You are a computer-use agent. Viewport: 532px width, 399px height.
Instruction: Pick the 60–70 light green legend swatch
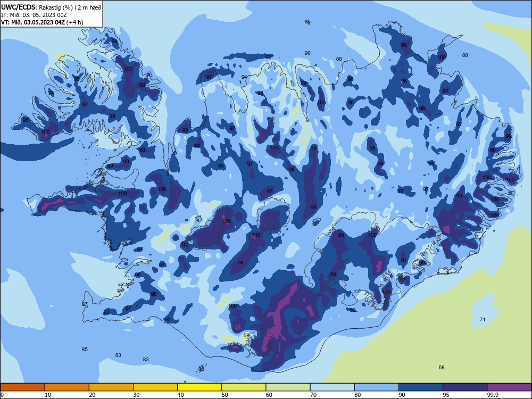288,387
